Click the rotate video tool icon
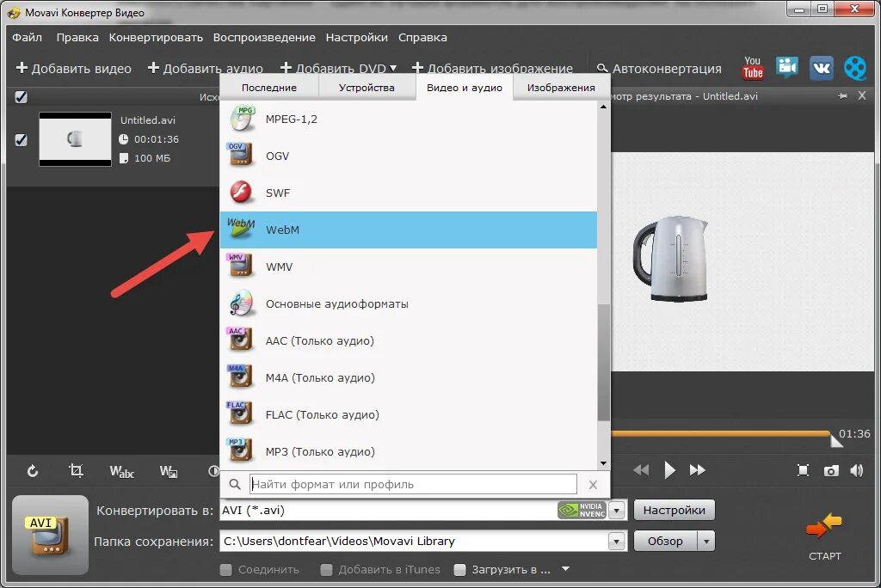Image resolution: width=881 pixels, height=588 pixels. [x=33, y=470]
